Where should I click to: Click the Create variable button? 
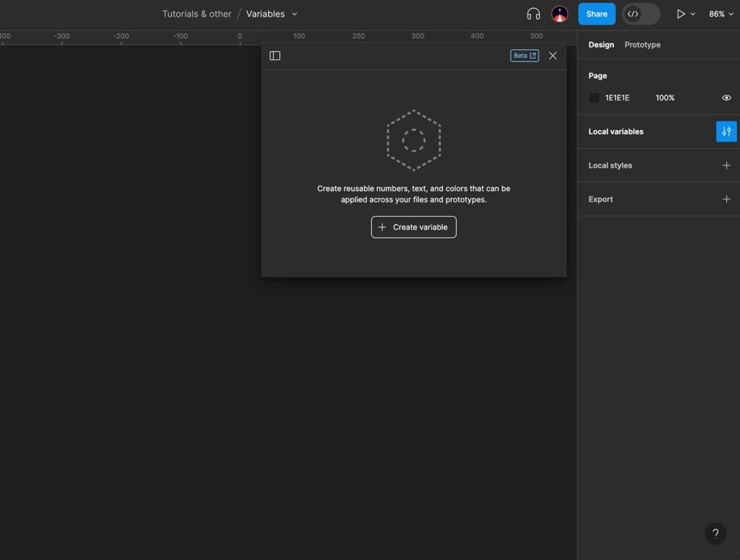pos(413,226)
